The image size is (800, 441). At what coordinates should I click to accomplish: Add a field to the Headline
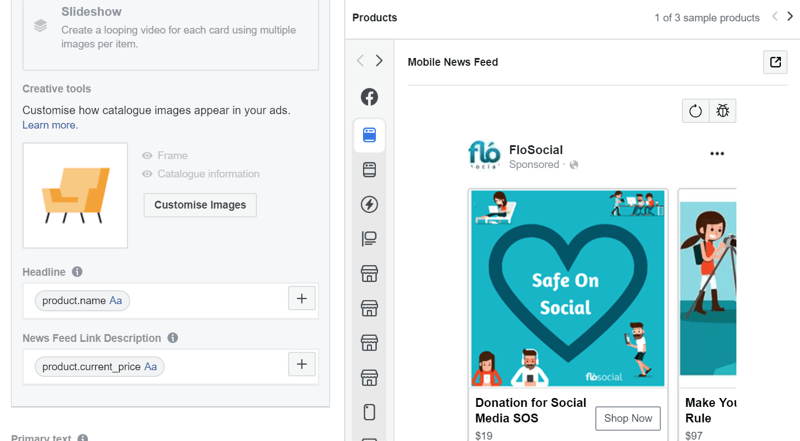coord(302,298)
